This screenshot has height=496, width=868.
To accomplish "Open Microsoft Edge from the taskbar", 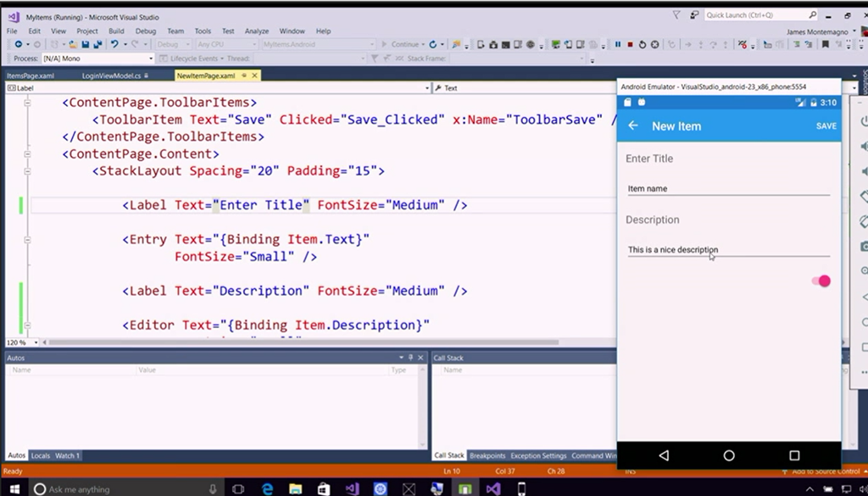I will (267, 488).
